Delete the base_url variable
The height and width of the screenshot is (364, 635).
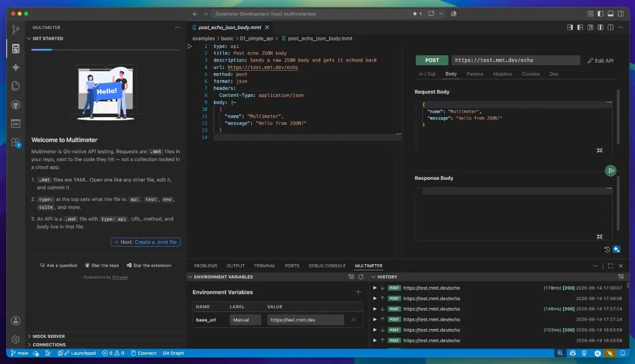click(353, 320)
